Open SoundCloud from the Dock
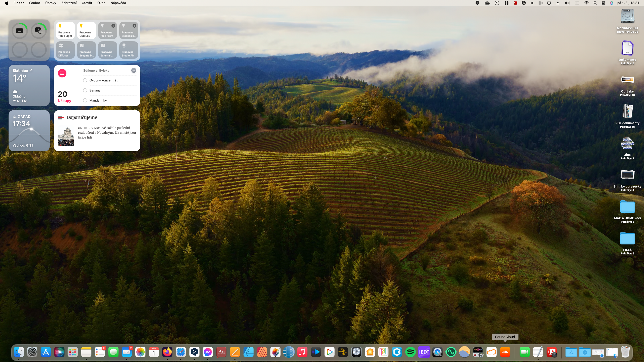Image resolution: width=644 pixels, height=362 pixels. point(505,352)
